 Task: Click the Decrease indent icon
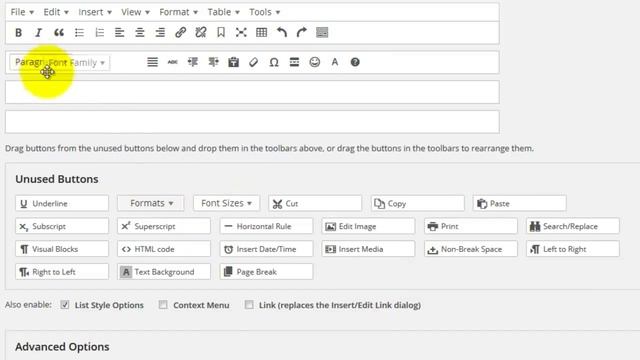pos(193,62)
